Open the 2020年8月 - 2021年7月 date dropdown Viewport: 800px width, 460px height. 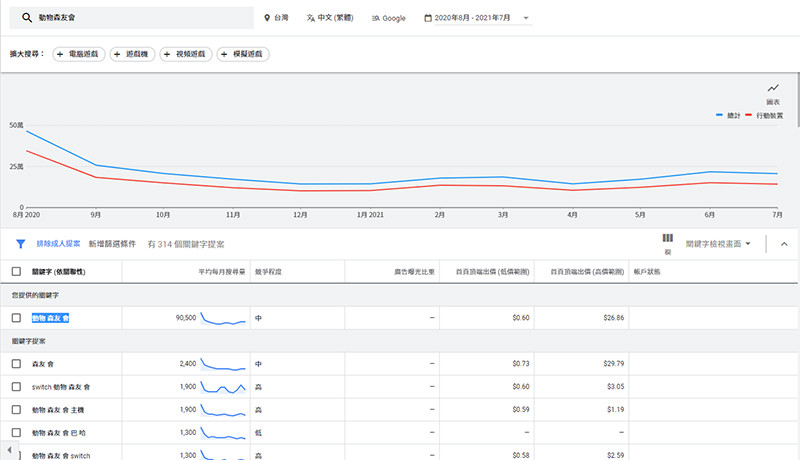coord(478,18)
